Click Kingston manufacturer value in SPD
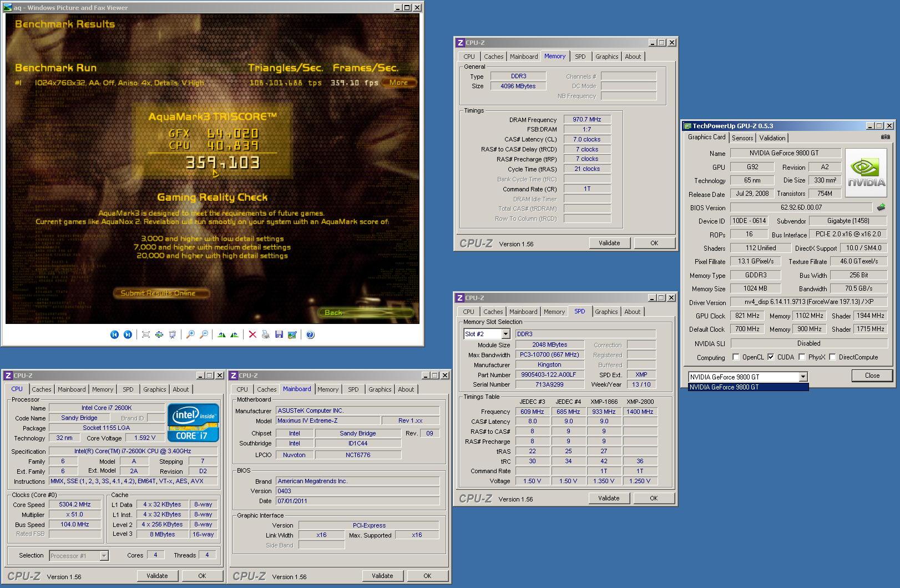Image resolution: width=900 pixels, height=588 pixels. (549, 364)
